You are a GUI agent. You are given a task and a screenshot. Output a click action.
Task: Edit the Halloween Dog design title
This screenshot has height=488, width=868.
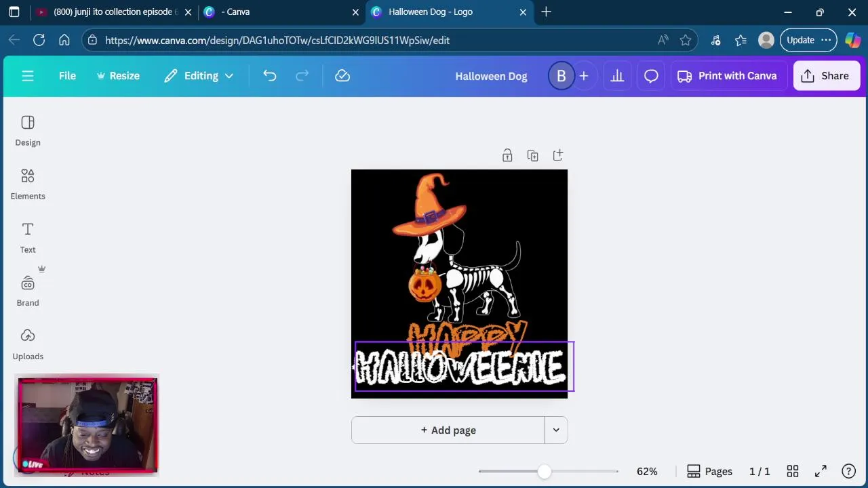pos(491,76)
